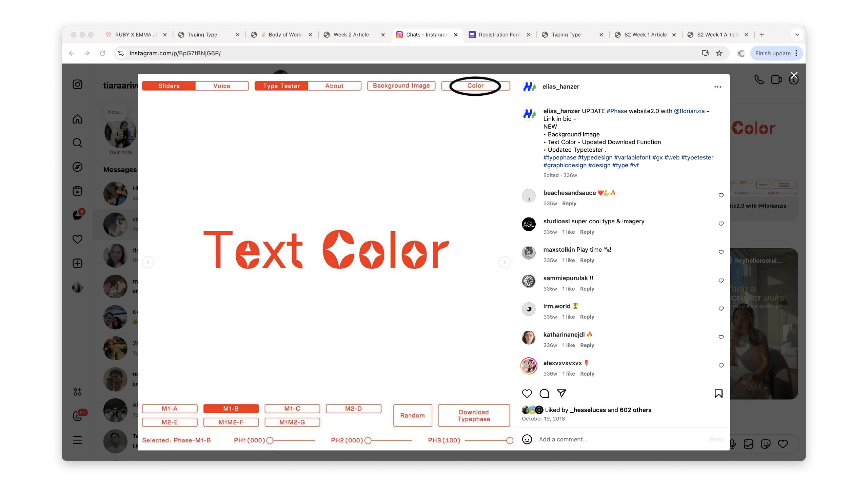This screenshot has height=494, width=868.
Task: Bookmark this page with star icon
Action: pos(719,53)
